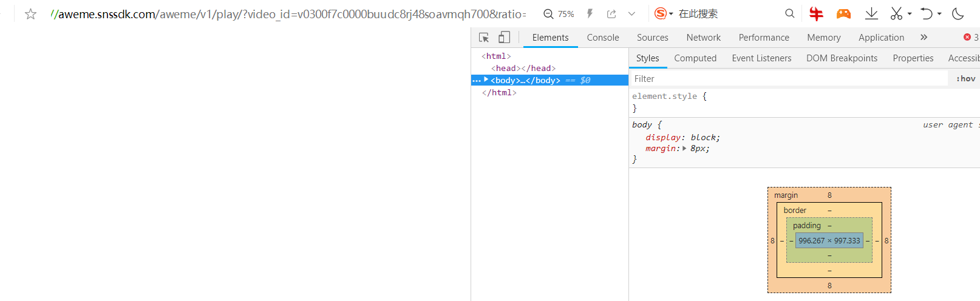This screenshot has height=301, width=980.
Task: Click the body selector text
Action: pyautogui.click(x=642, y=125)
